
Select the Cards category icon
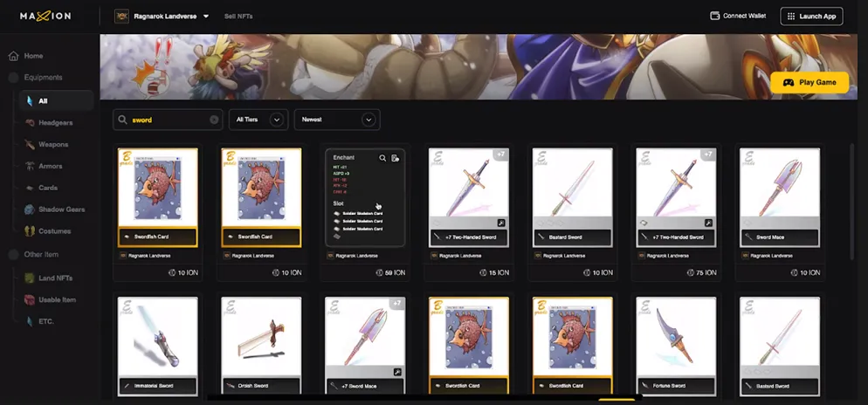(x=30, y=189)
